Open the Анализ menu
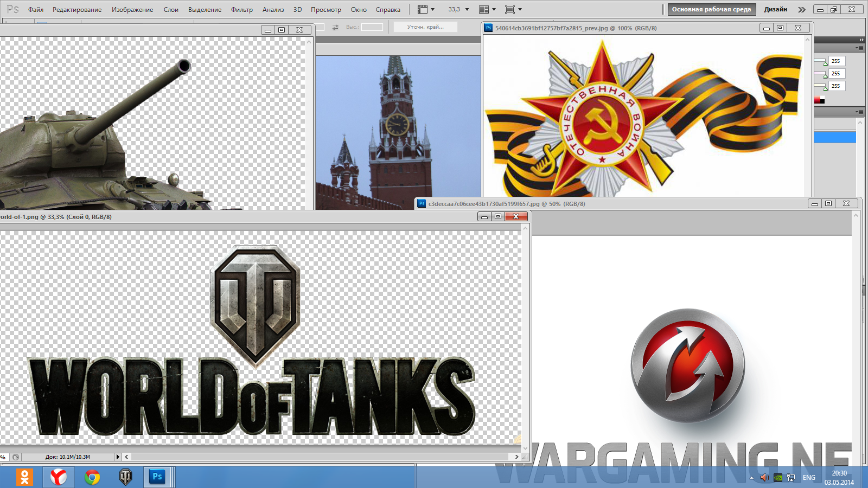Image resolution: width=868 pixels, height=488 pixels. click(273, 9)
